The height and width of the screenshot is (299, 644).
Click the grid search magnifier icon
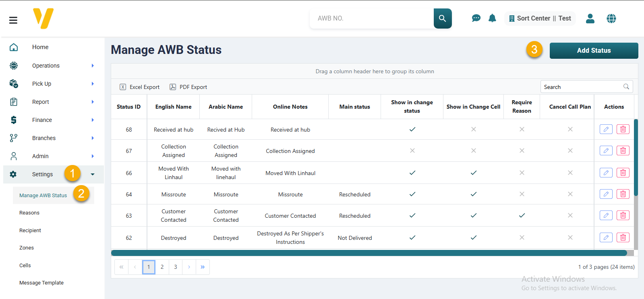[x=626, y=87]
